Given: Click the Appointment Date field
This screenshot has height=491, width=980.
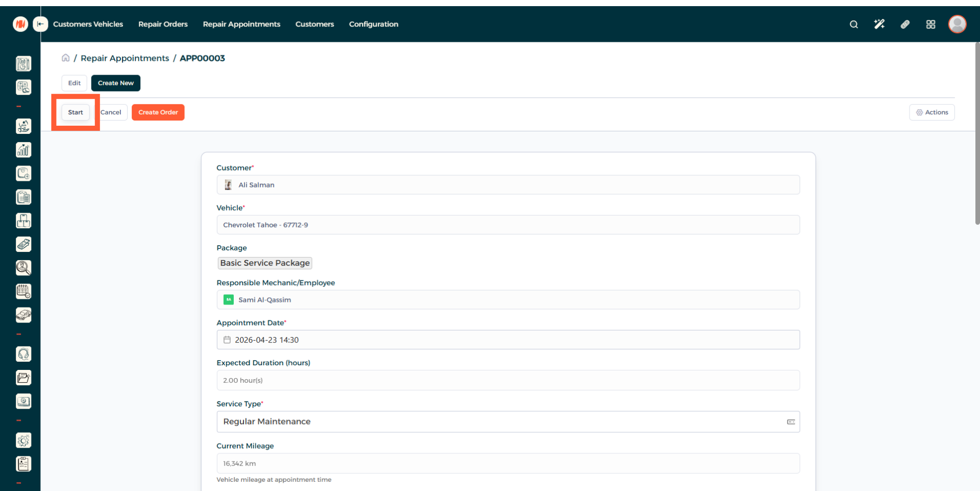Looking at the screenshot, I should tap(508, 340).
